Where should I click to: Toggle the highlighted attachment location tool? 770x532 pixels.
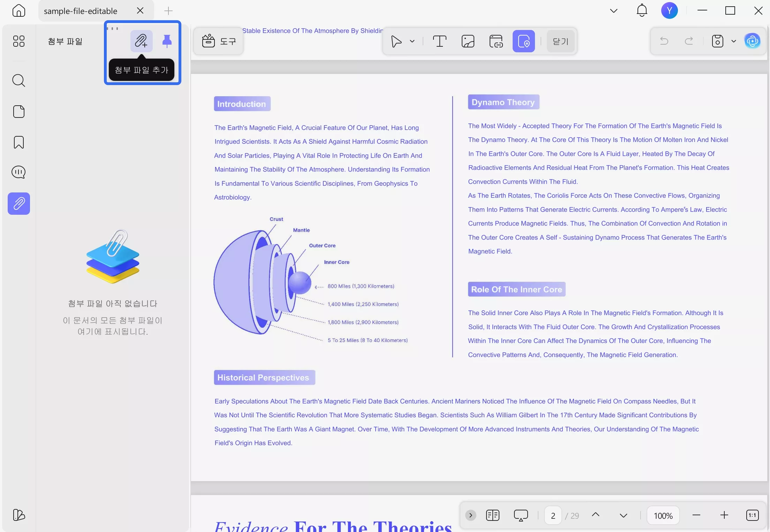pos(524,41)
